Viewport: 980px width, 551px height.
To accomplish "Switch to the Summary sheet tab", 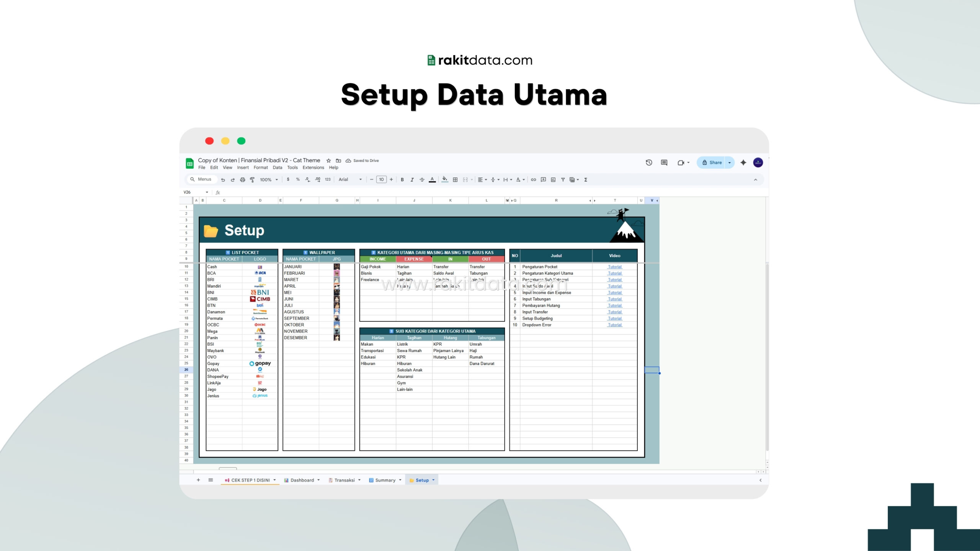I will (385, 480).
